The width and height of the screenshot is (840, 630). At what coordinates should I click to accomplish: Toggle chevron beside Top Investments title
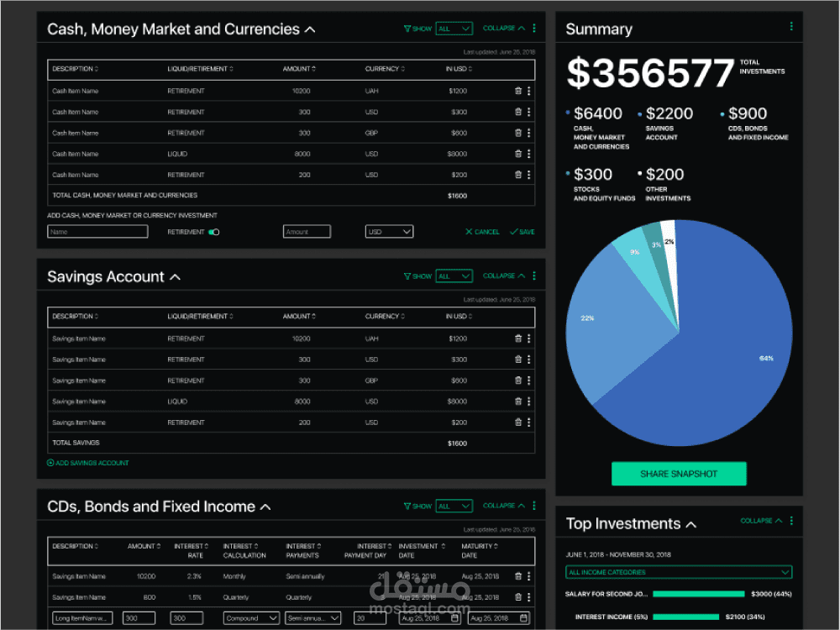(x=691, y=525)
